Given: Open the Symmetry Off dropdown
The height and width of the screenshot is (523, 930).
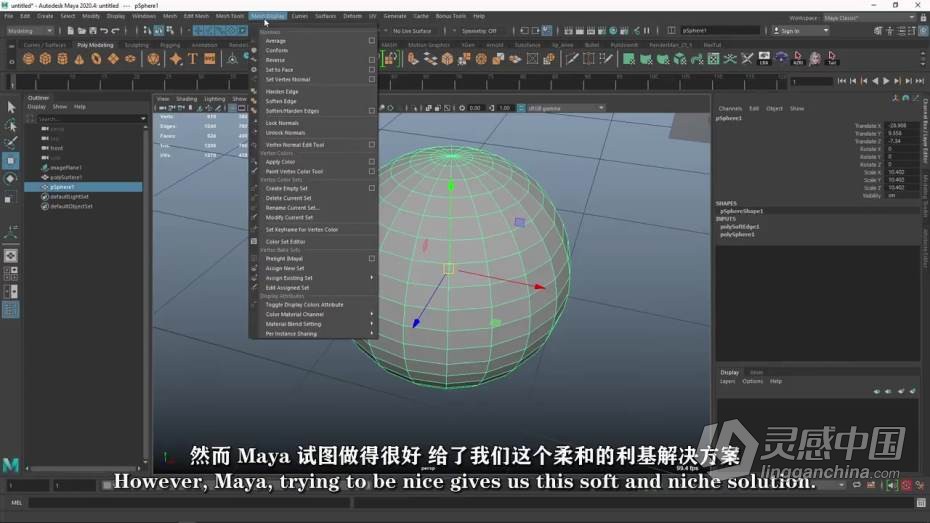Looking at the screenshot, I should (x=479, y=31).
